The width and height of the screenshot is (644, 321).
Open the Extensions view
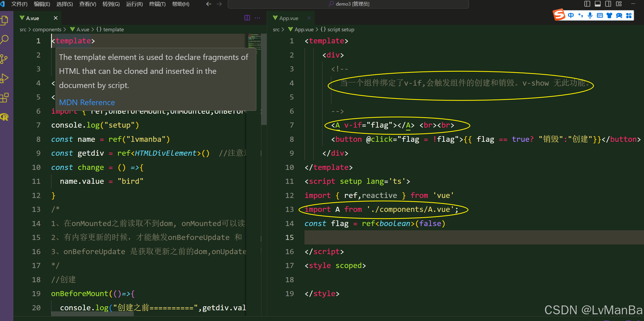click(5, 98)
